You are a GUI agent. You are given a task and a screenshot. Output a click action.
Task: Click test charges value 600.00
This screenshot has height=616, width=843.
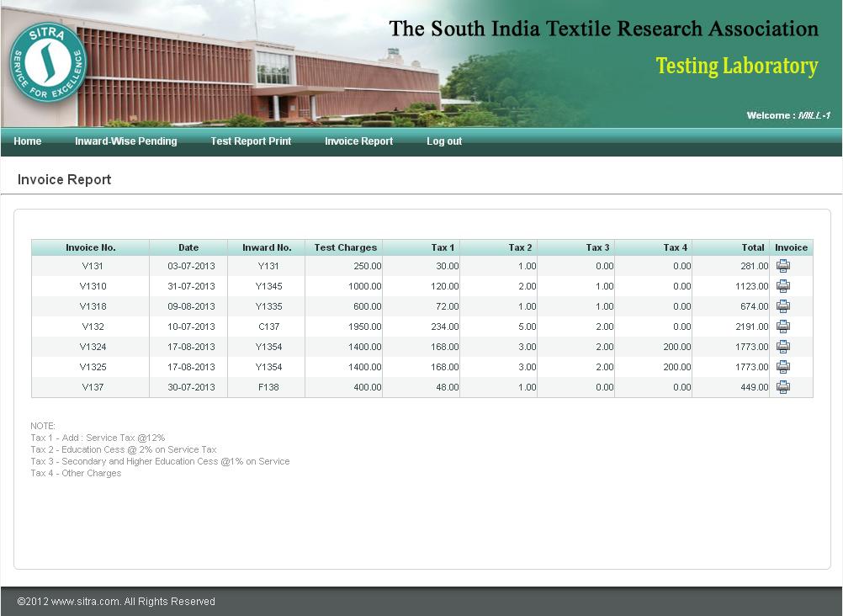(367, 306)
